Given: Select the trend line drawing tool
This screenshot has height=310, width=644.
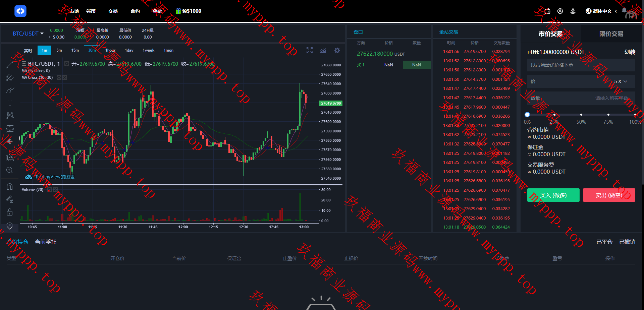Looking at the screenshot, I should (x=10, y=65).
